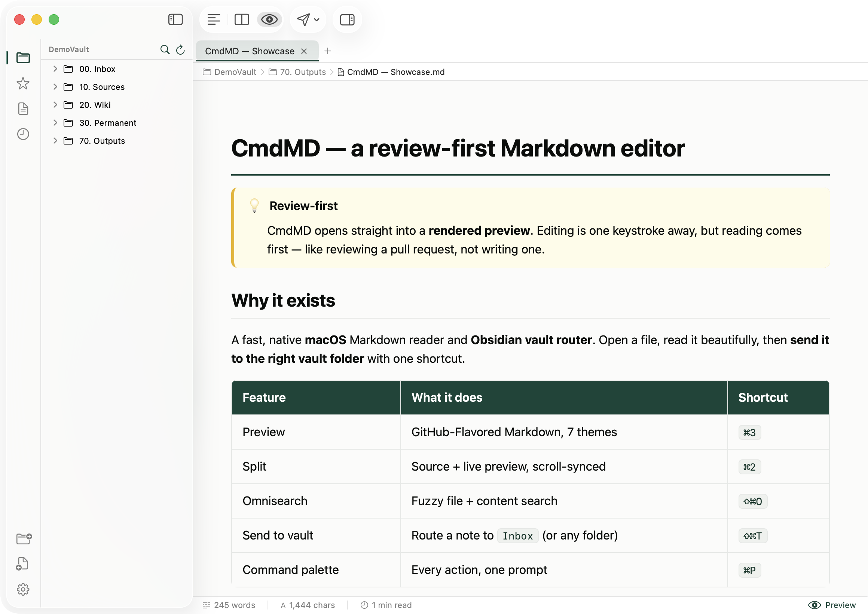Select the 30. Permanent folder
The width and height of the screenshot is (868, 614).
point(117,122)
